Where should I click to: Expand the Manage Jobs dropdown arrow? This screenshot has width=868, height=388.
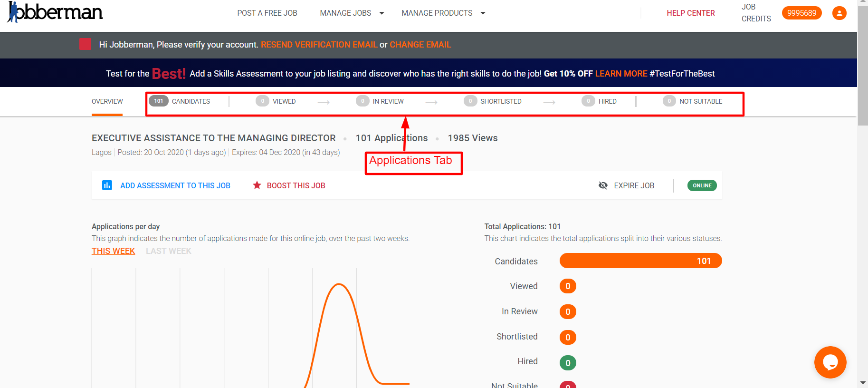tap(382, 13)
